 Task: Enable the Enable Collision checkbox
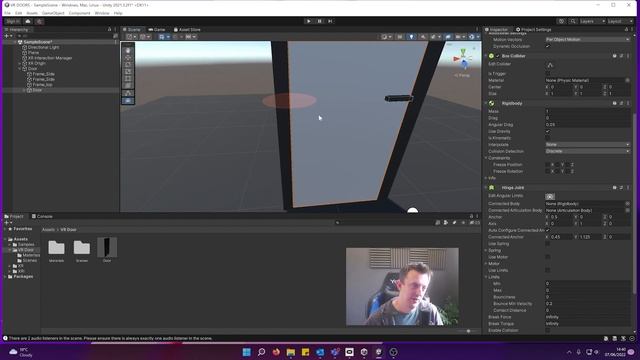pyautogui.click(x=548, y=330)
